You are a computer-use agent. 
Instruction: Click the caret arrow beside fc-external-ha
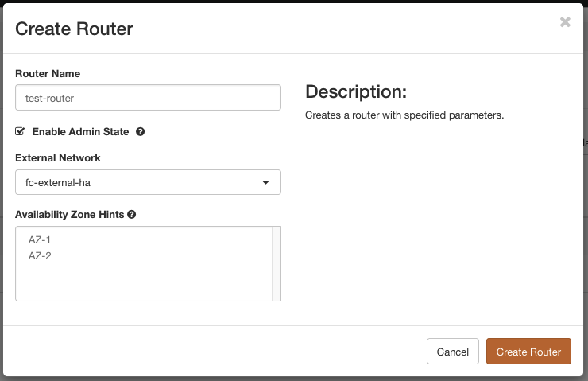coord(266,183)
